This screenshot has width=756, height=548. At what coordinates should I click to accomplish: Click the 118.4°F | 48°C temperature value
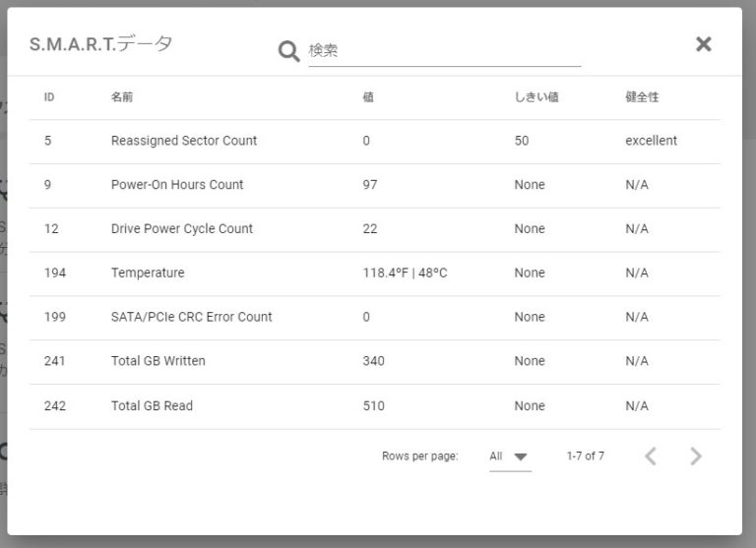coord(405,273)
